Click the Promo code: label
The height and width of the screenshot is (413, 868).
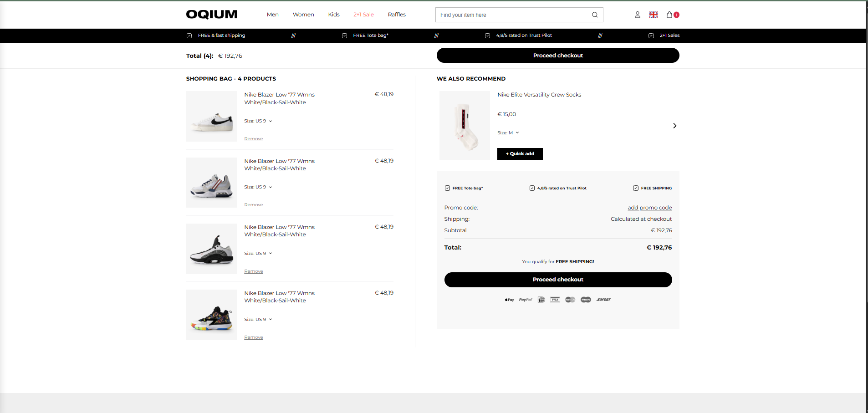click(461, 208)
